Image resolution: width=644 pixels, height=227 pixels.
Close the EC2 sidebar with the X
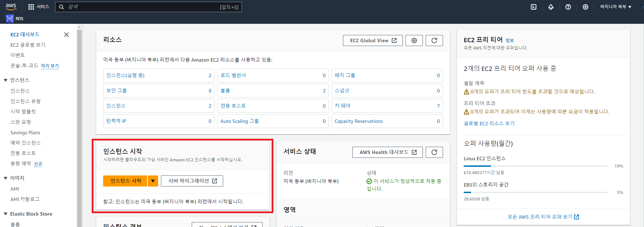point(66,35)
